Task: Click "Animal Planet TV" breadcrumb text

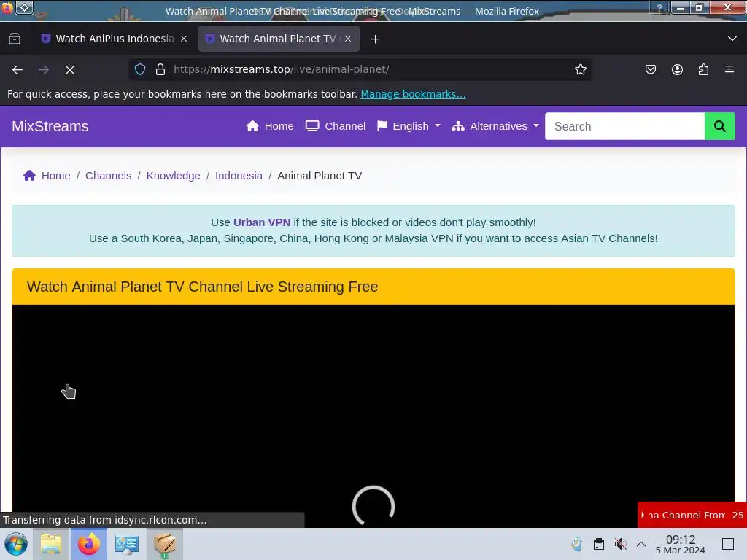Action: tap(320, 176)
